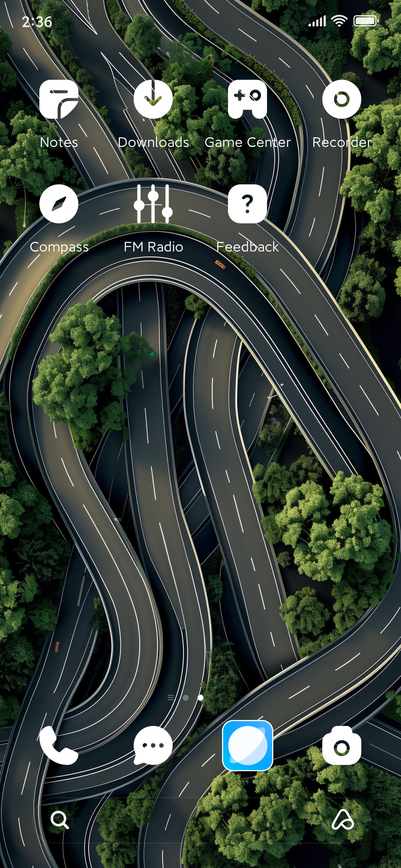401x868 pixels.
Task: Tap the search magnifier icon
Action: 59,820
